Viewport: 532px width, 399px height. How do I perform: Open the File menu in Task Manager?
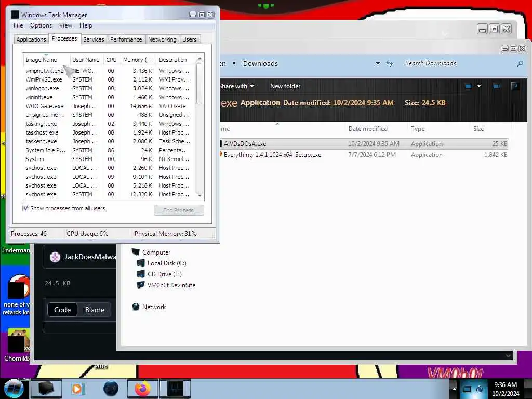point(18,25)
